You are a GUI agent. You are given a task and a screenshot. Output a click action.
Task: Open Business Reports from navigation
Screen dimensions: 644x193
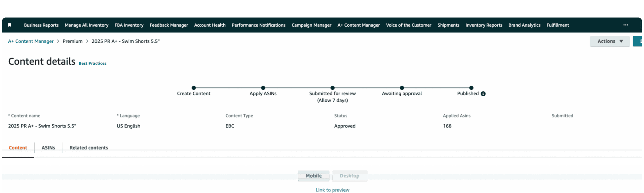coord(41,25)
